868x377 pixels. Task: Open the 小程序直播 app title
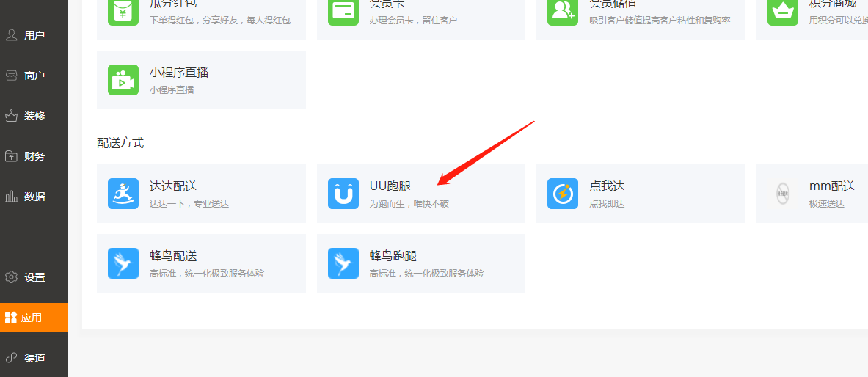(179, 73)
